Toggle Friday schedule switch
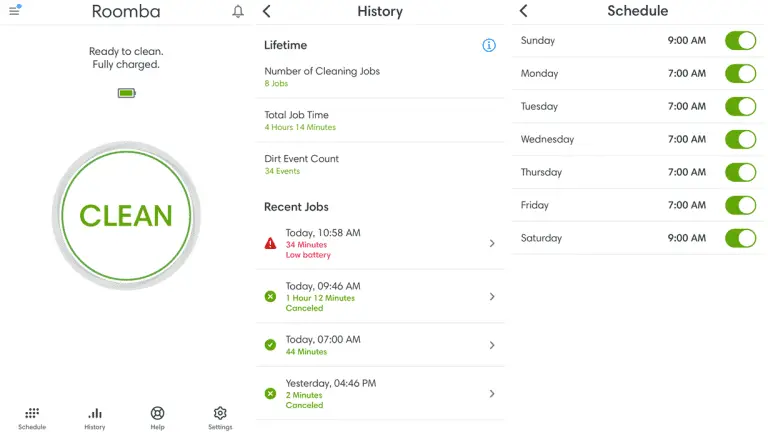 tap(741, 205)
